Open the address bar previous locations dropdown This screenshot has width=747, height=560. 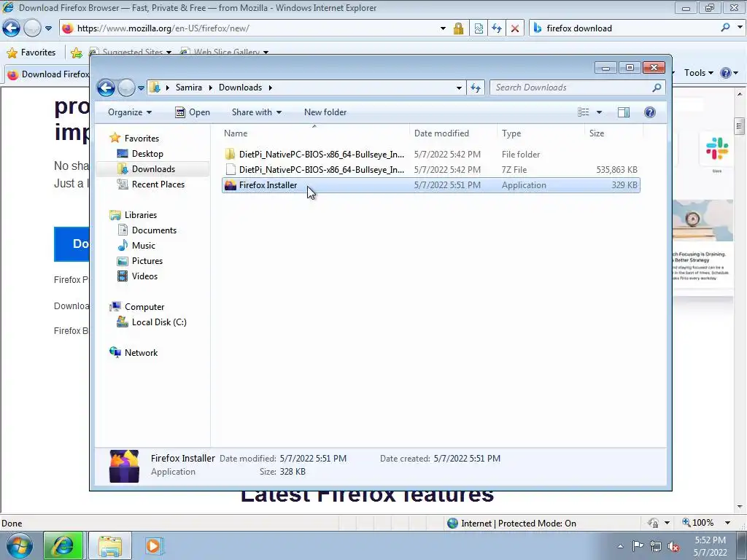point(459,87)
